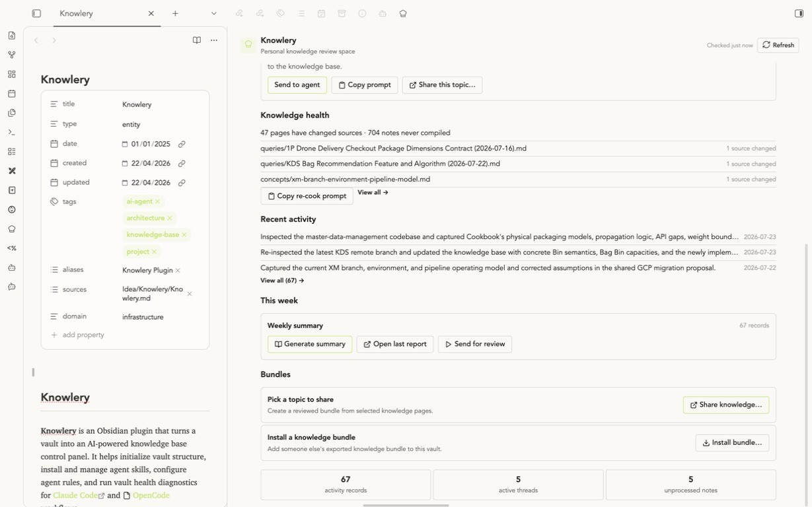812x507 pixels.
Task: Open date picker for the date property
Action: pyautogui.click(x=125, y=144)
